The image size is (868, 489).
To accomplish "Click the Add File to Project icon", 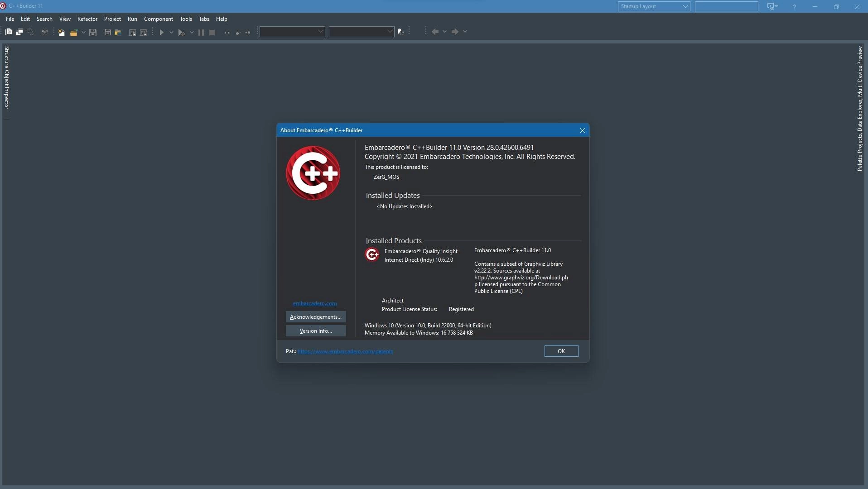I will pos(133,32).
